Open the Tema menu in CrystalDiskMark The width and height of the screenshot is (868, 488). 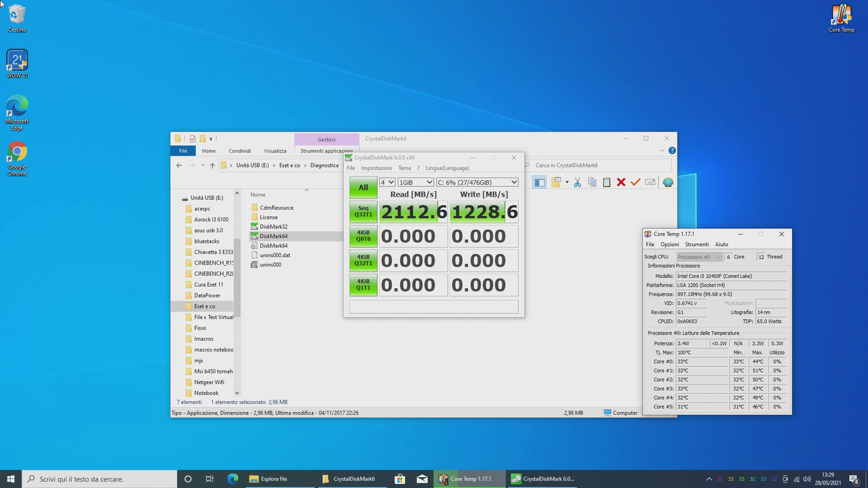click(404, 168)
